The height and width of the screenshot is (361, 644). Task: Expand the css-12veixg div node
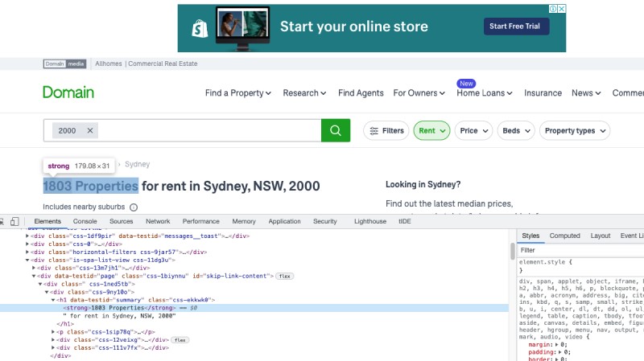(x=53, y=339)
